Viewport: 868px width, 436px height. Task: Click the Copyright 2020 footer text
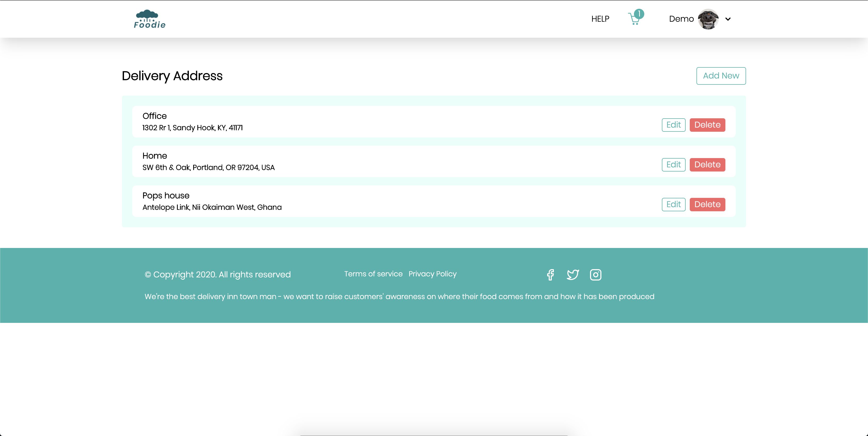click(218, 275)
